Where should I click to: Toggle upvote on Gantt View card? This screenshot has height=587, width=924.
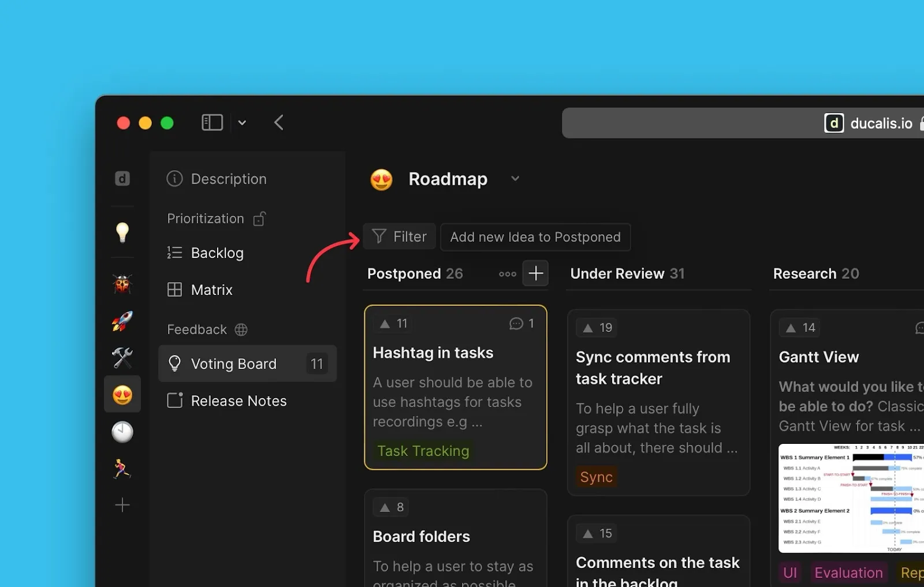799,328
